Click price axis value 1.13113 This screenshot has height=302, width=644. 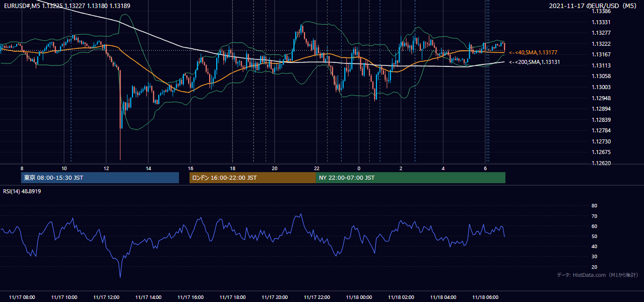coord(601,65)
